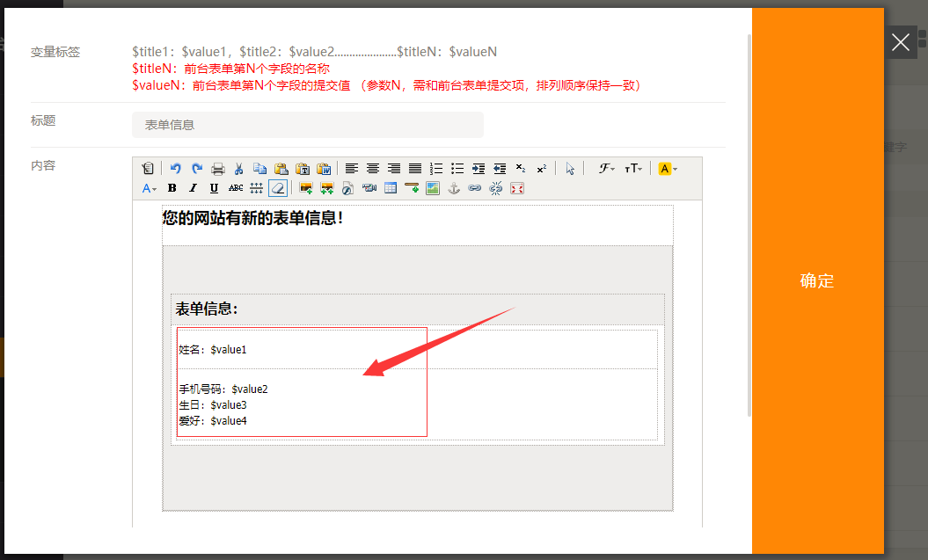The height and width of the screenshot is (560, 928).
Task: Open the font family dropdown
Action: tap(607, 169)
